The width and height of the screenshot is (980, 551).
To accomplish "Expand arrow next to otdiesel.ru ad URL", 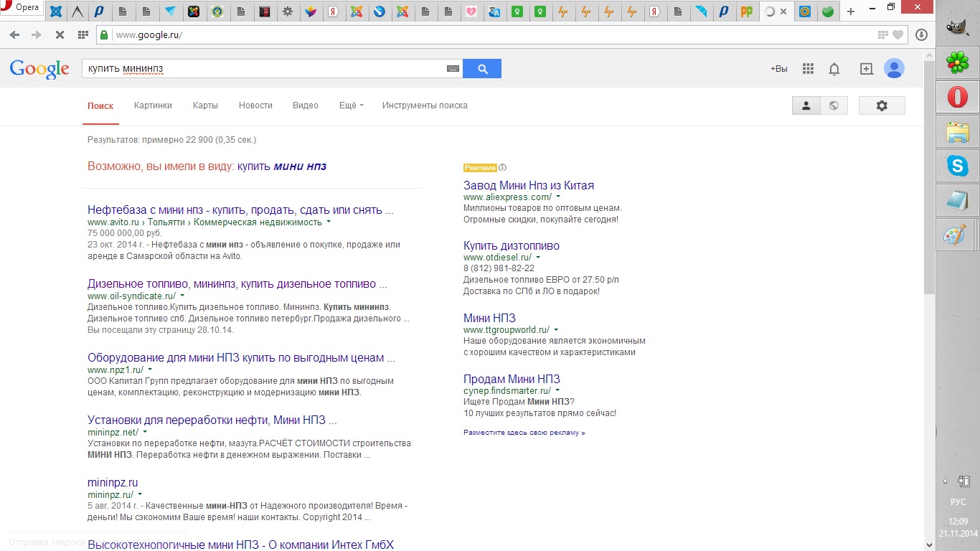I will click(538, 257).
